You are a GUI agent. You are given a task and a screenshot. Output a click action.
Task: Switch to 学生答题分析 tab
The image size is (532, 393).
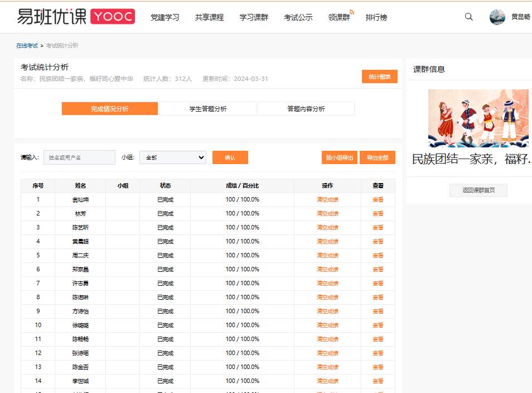(x=208, y=109)
